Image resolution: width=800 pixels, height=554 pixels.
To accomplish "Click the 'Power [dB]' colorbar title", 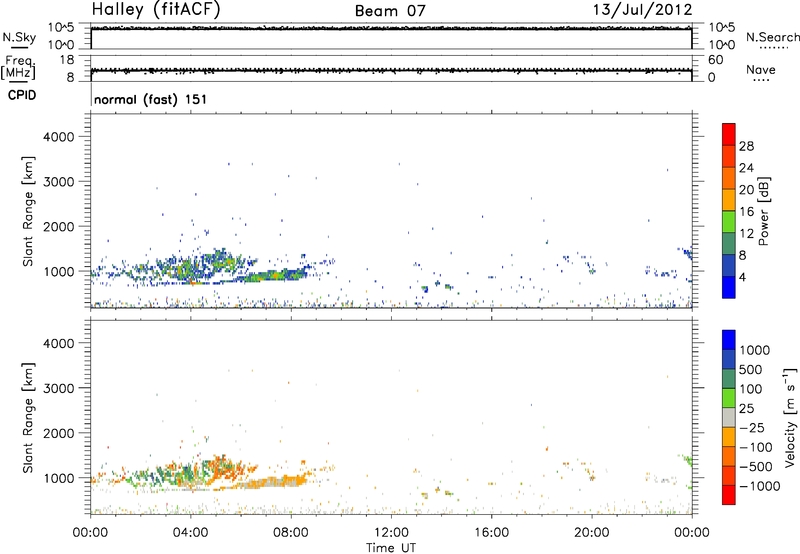I will [763, 211].
